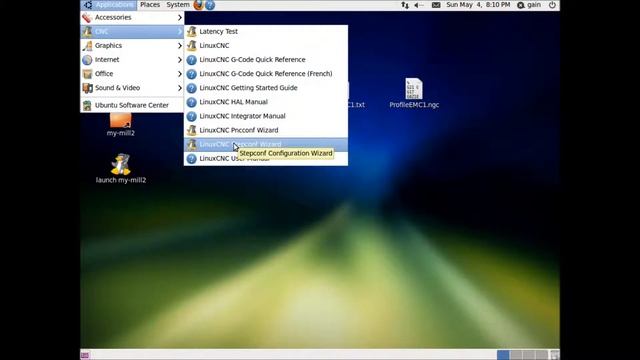Click the date and time display
640x360 pixels.
pyautogui.click(x=478, y=5)
